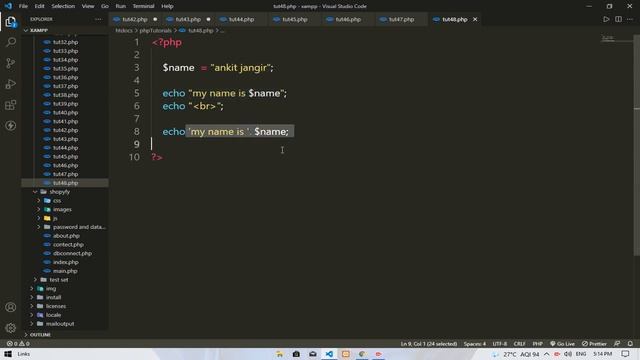
Task: Click Prettier in the status bar
Action: coord(594,344)
